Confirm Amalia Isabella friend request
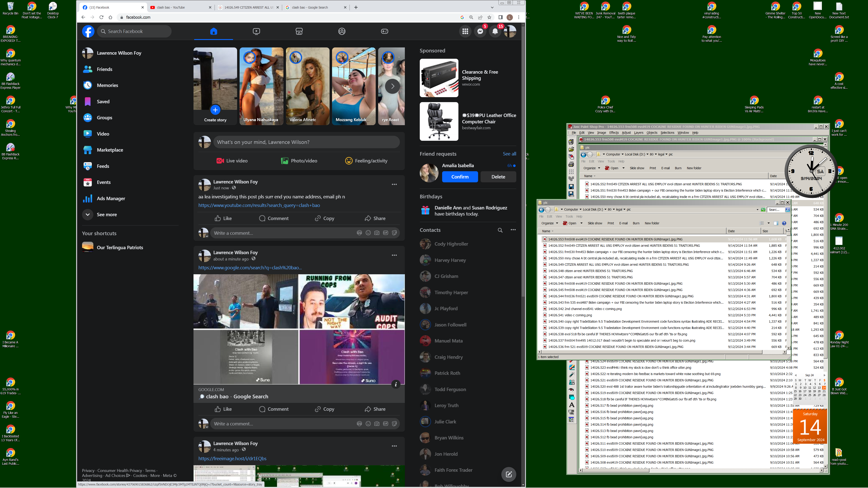The height and width of the screenshot is (488, 868). (460, 177)
